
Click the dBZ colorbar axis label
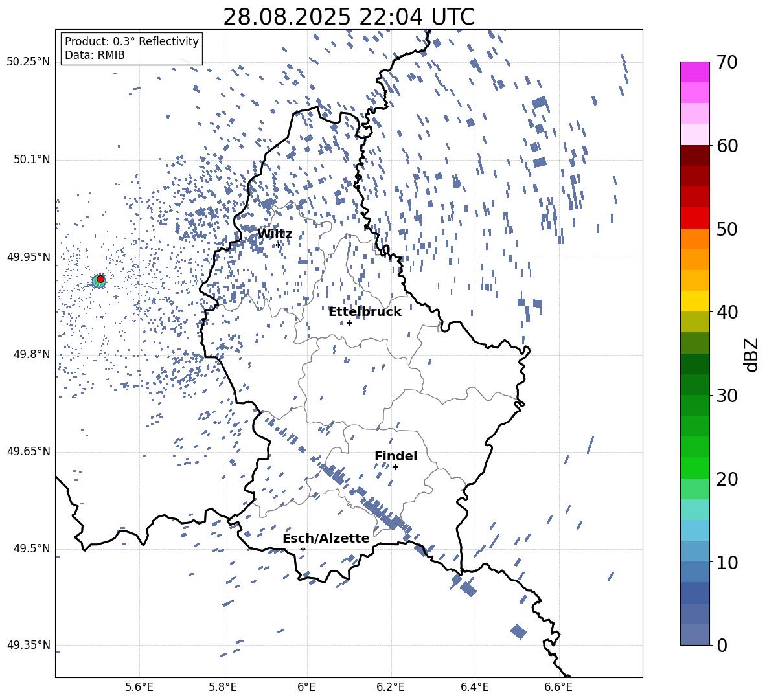click(x=752, y=354)
